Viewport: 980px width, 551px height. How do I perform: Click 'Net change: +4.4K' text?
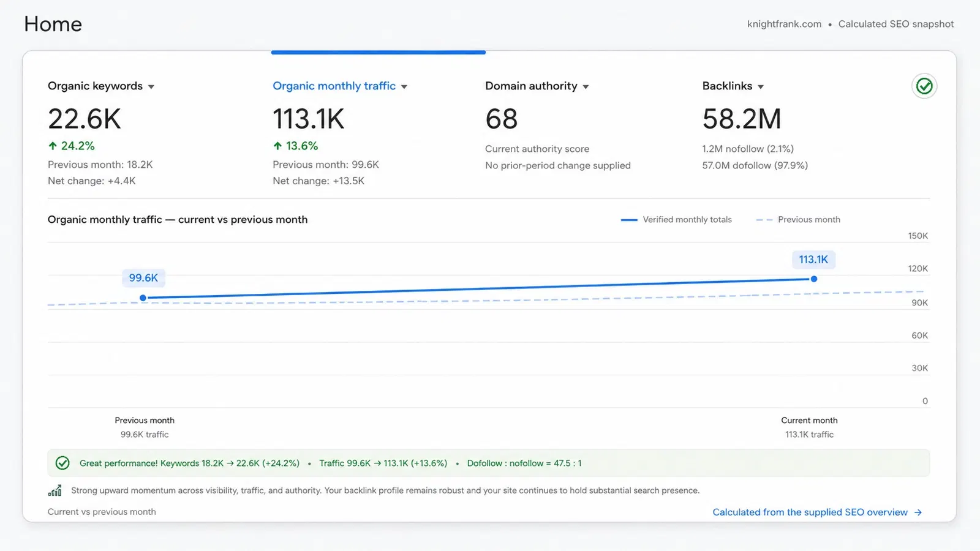[92, 181]
